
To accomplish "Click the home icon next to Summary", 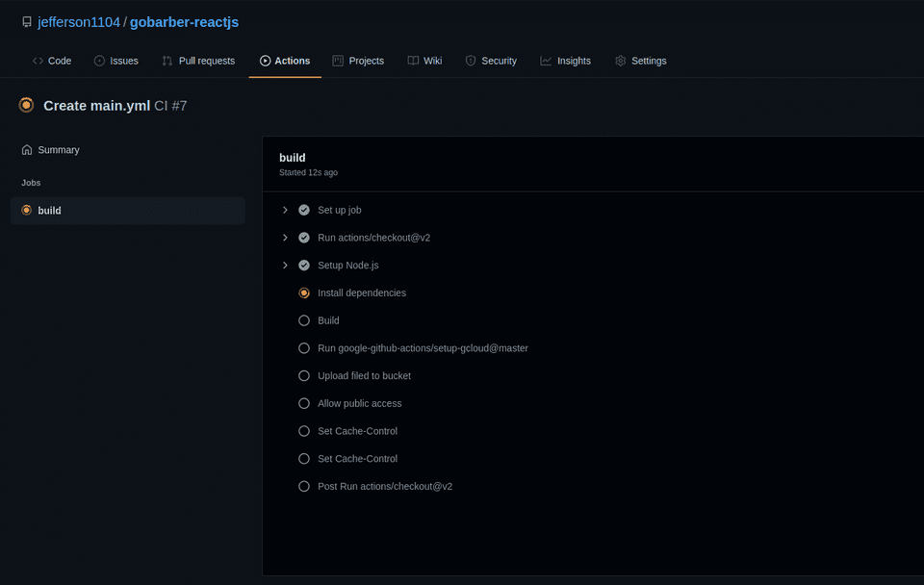I will pos(27,150).
